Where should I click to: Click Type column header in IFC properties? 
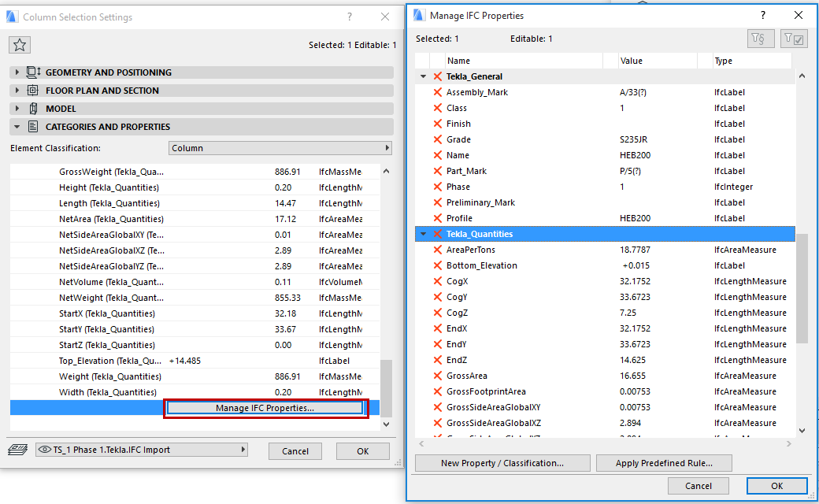[x=752, y=61]
